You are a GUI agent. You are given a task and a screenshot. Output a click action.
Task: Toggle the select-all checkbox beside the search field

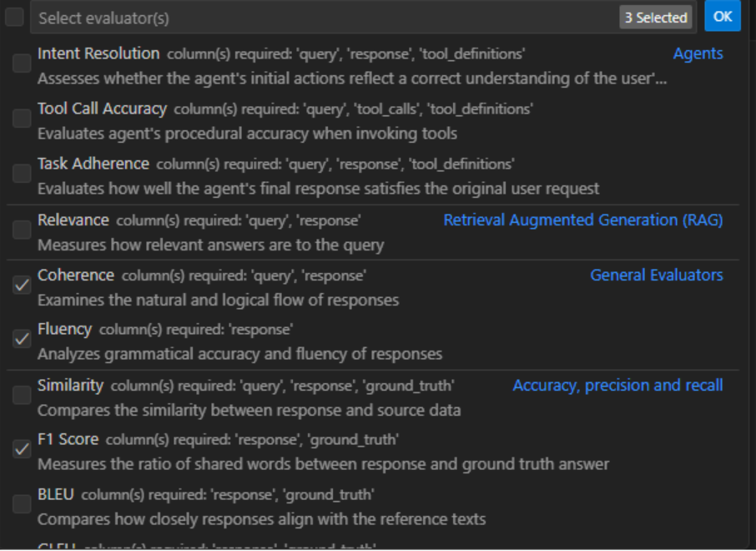coord(14,17)
